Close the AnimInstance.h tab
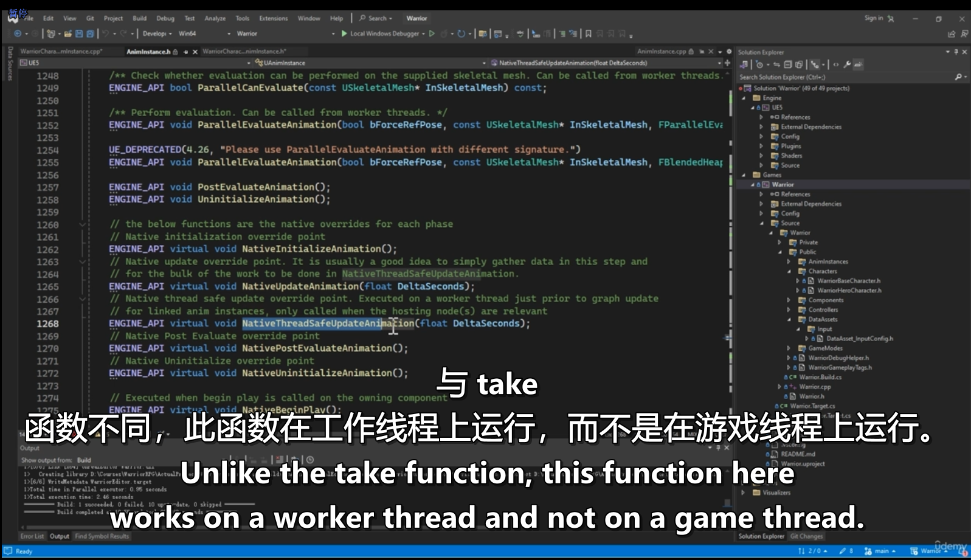The height and width of the screenshot is (560, 971). pyautogui.click(x=195, y=52)
